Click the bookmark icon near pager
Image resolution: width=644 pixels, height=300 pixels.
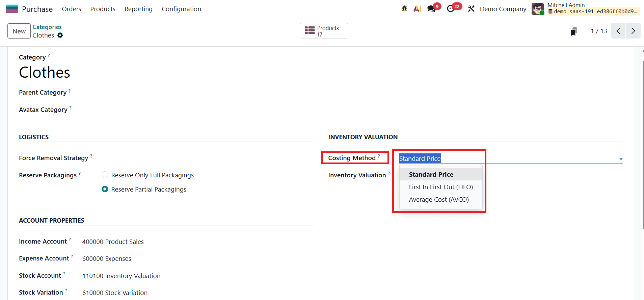573,31
